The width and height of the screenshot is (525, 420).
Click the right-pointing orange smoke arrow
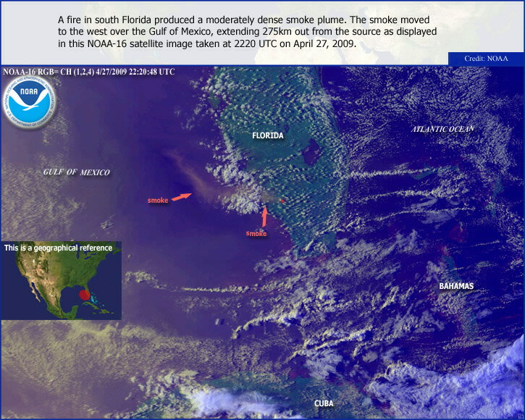coord(182,196)
